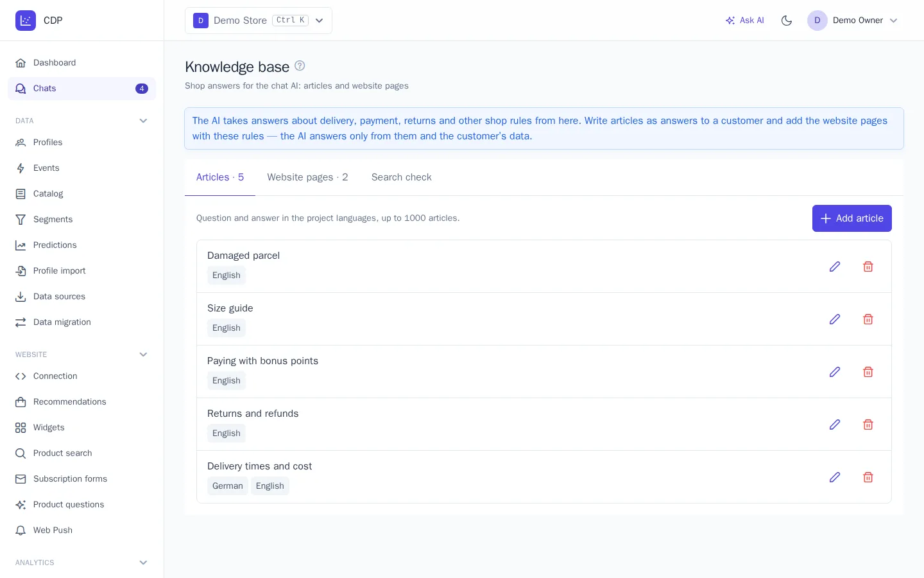Image resolution: width=924 pixels, height=578 pixels.
Task: Open the Search check tab
Action: [402, 177]
